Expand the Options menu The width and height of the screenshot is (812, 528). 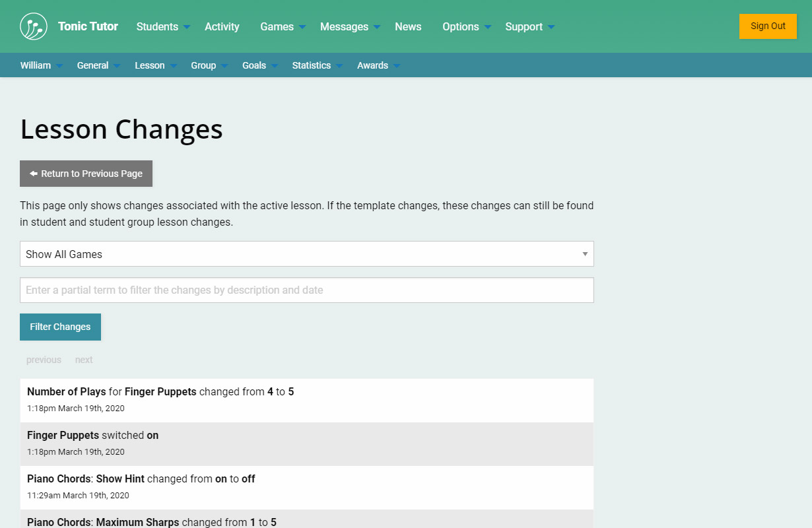[466, 26]
